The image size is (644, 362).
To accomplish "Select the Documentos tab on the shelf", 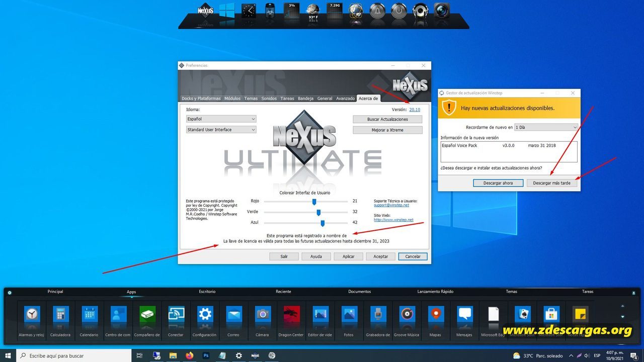I will pyautogui.click(x=359, y=292).
